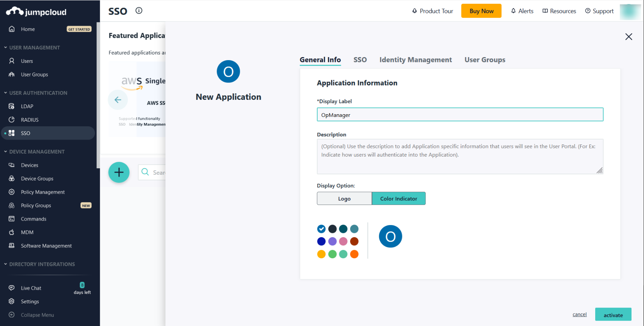The width and height of the screenshot is (644, 326).
Task: Click the MDM apple icon
Action: click(x=12, y=232)
